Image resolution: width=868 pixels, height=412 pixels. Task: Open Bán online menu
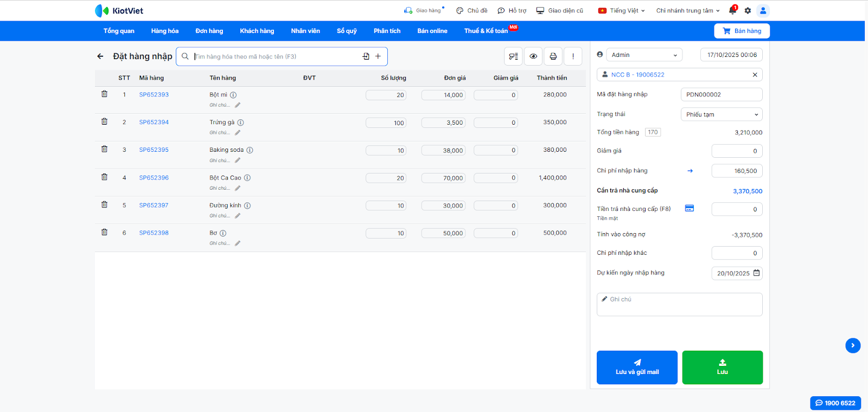pyautogui.click(x=432, y=31)
